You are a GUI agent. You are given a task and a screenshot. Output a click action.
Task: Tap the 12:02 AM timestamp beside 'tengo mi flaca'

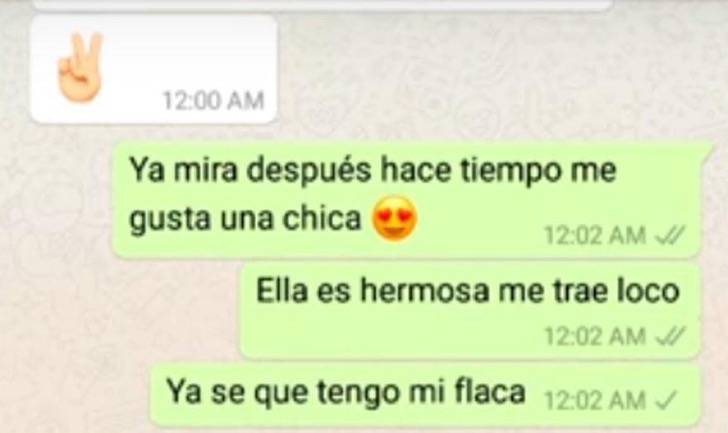[x=595, y=401]
